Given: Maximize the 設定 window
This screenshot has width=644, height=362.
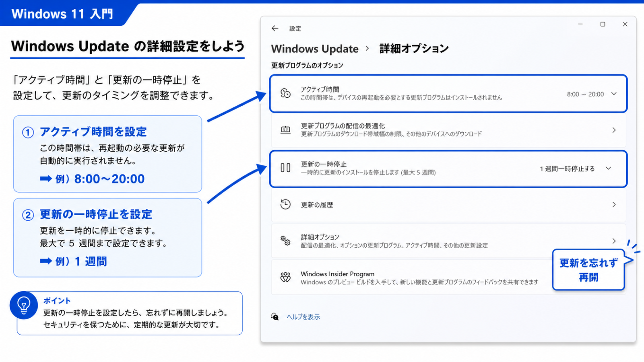Looking at the screenshot, I should pyautogui.click(x=603, y=24).
